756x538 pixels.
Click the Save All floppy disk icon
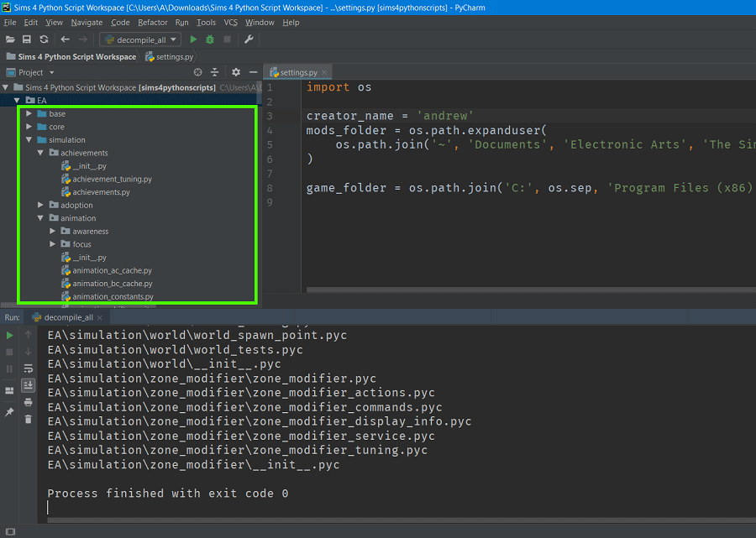click(27, 39)
